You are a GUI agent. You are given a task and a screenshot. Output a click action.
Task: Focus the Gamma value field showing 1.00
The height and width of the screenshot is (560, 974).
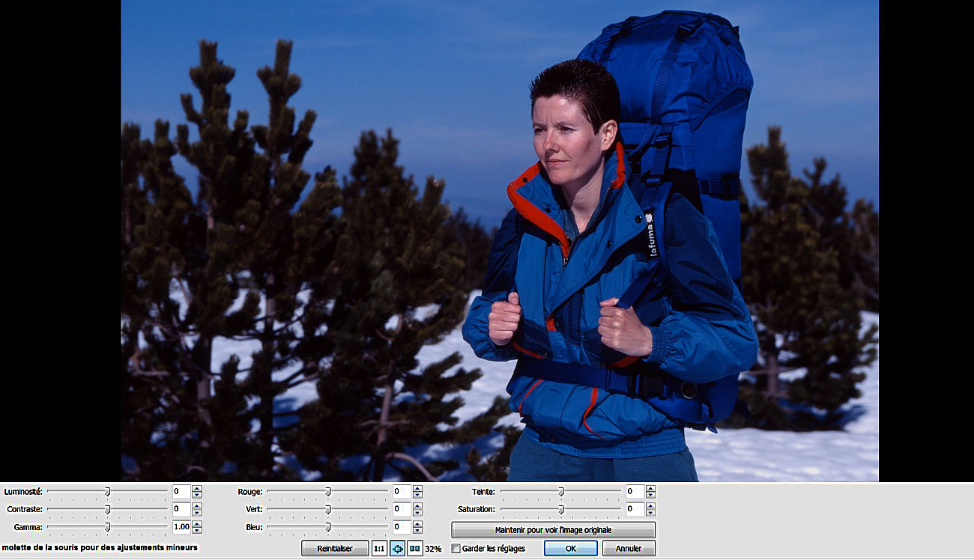tap(181, 527)
